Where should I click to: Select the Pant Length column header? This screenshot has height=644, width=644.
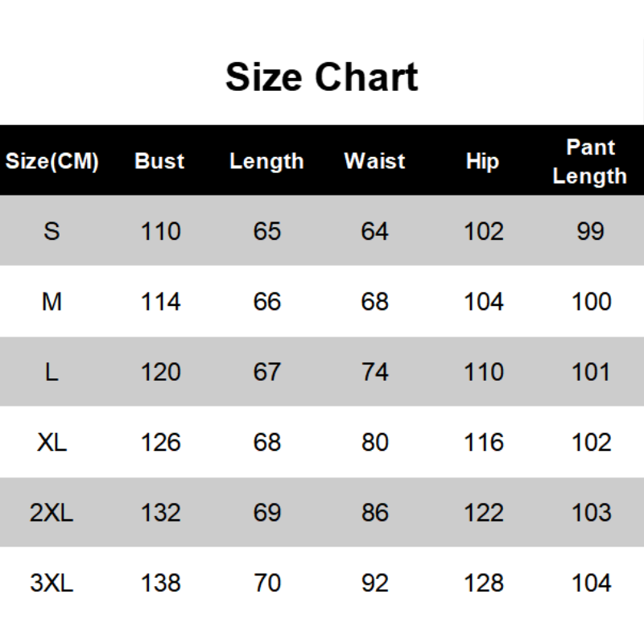[x=590, y=161]
